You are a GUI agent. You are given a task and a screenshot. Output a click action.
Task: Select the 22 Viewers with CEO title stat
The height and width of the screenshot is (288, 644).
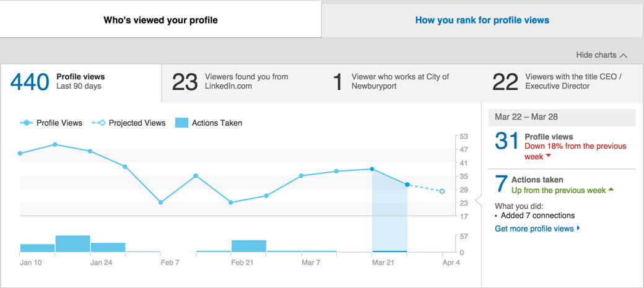coord(563,82)
